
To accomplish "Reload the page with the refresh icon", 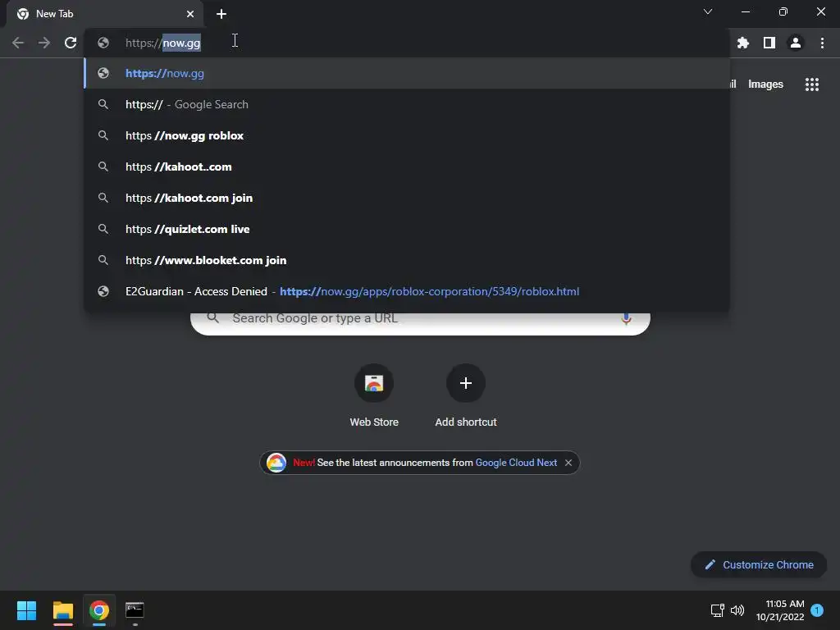I will point(71,43).
